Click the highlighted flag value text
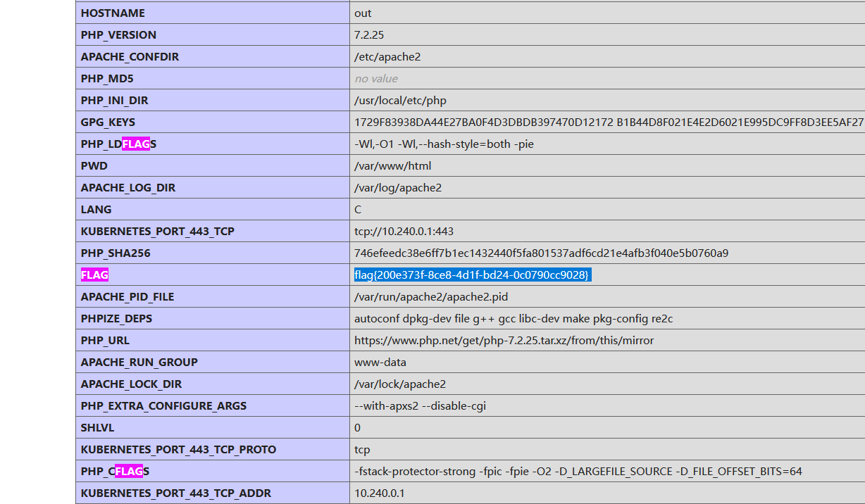This screenshot has height=504, width=865. click(471, 275)
